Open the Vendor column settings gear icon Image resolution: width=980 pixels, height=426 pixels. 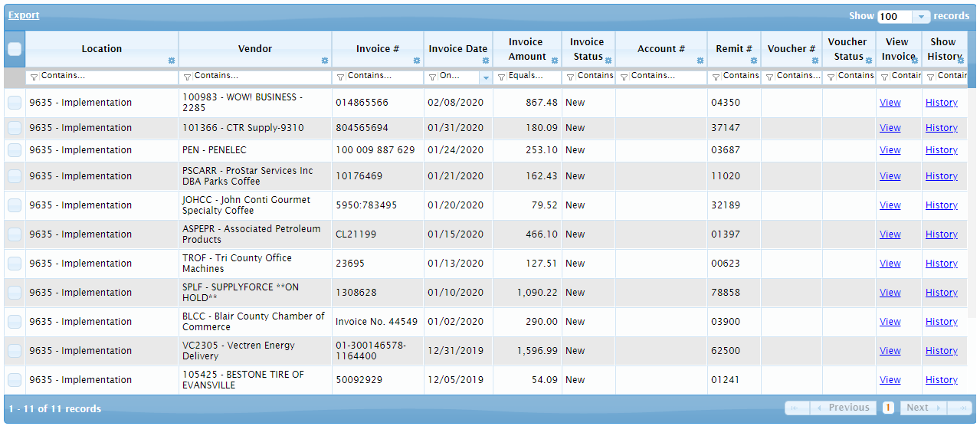point(325,61)
